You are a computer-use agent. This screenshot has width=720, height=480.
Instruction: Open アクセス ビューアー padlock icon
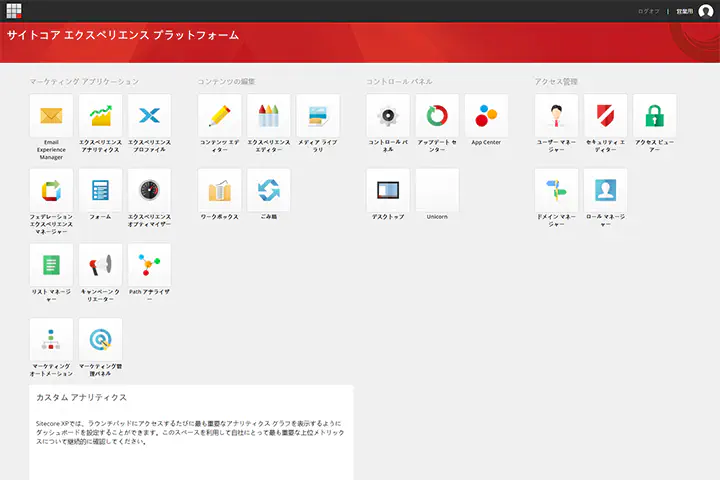655,116
